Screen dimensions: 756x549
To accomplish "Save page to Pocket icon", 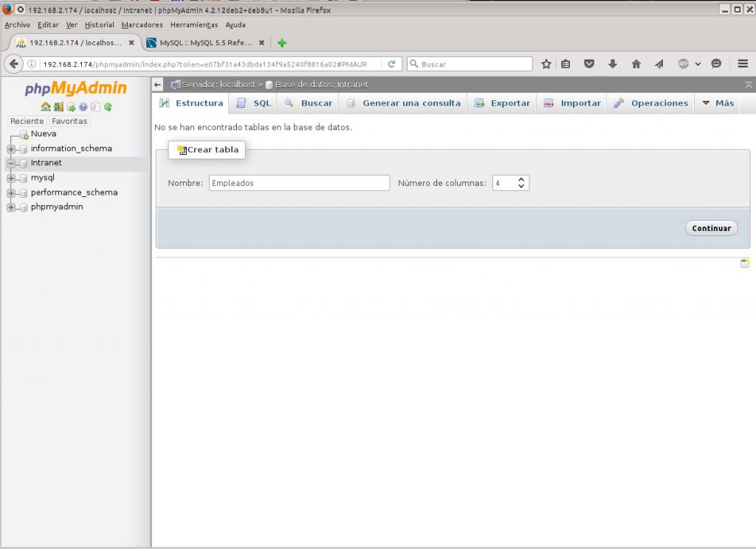I will 588,63.
